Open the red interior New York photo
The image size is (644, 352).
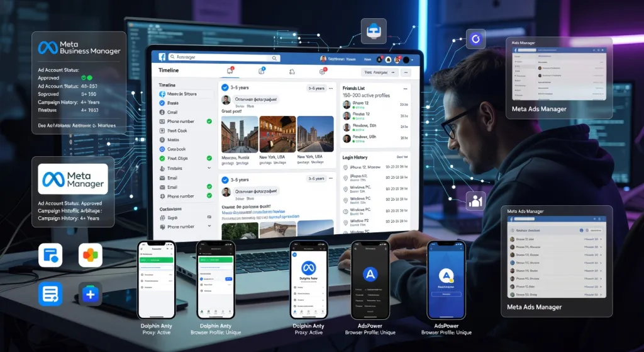click(x=277, y=135)
